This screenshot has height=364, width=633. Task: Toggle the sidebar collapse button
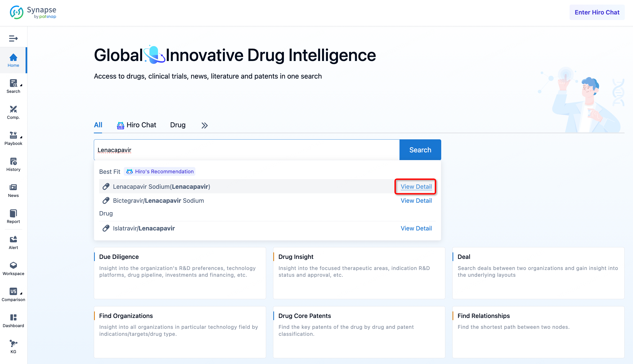click(13, 38)
